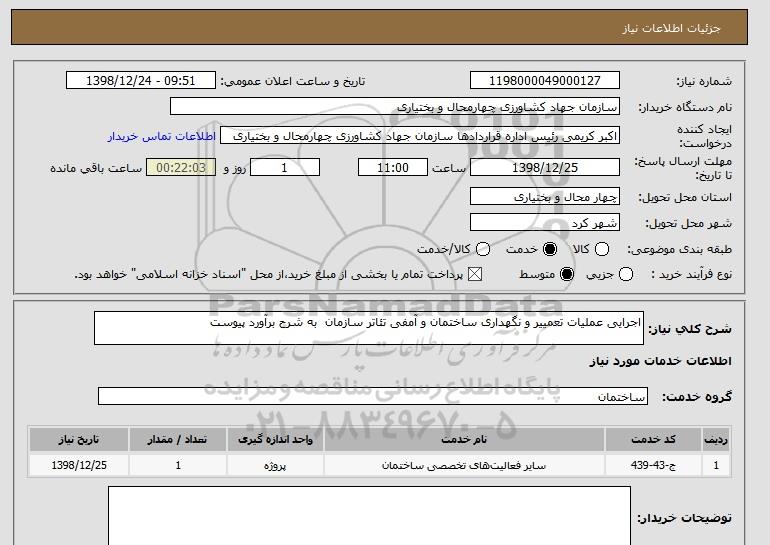Click the شرح کلی نیاز description box
This screenshot has width=770, height=545.
pos(369,328)
